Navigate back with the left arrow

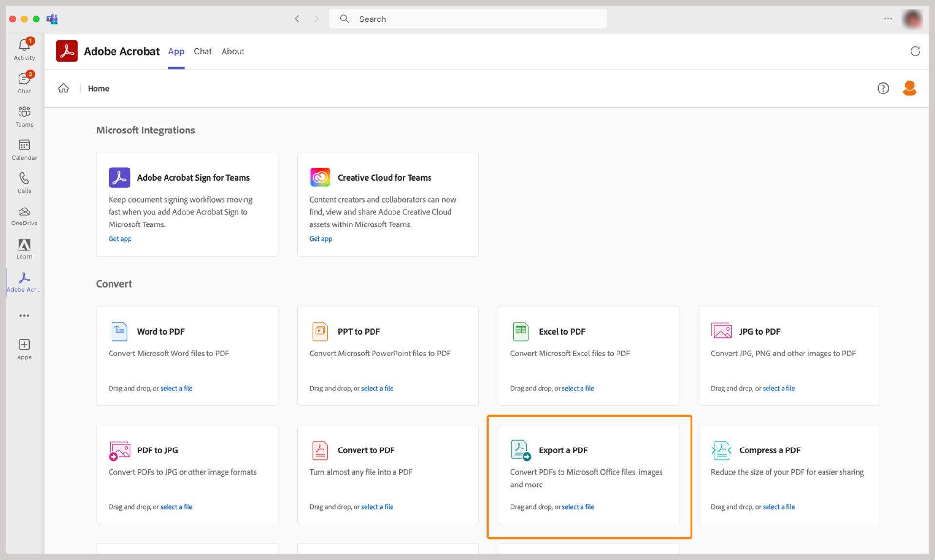[297, 19]
